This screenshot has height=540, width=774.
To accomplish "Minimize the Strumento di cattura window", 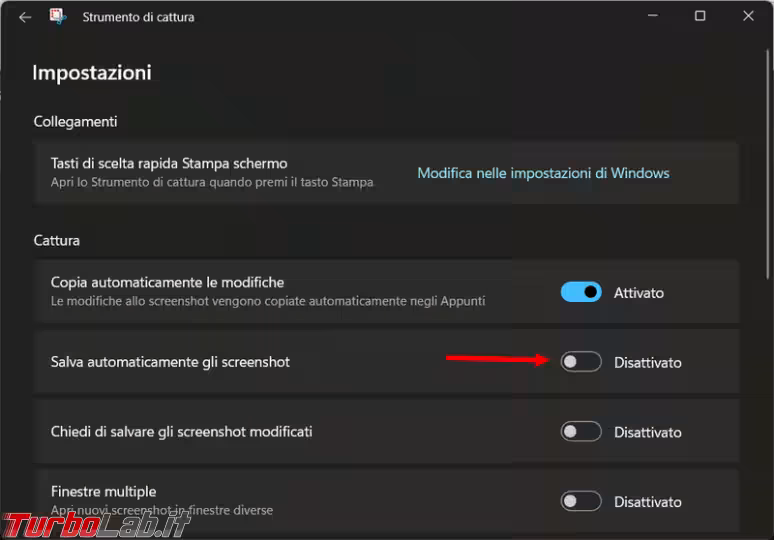I will [652, 16].
